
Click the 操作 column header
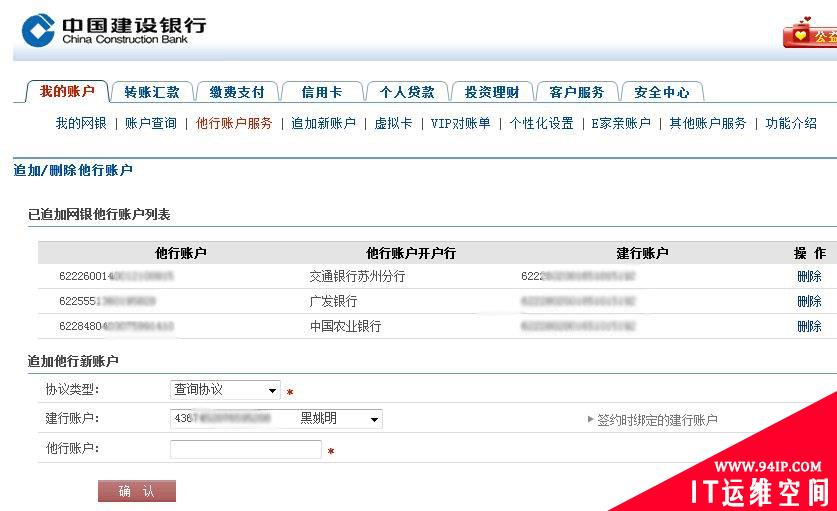(810, 253)
